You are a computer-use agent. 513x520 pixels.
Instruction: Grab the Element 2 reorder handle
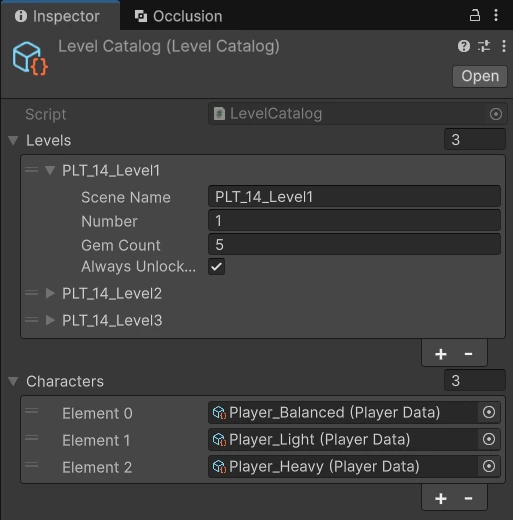click(32, 465)
